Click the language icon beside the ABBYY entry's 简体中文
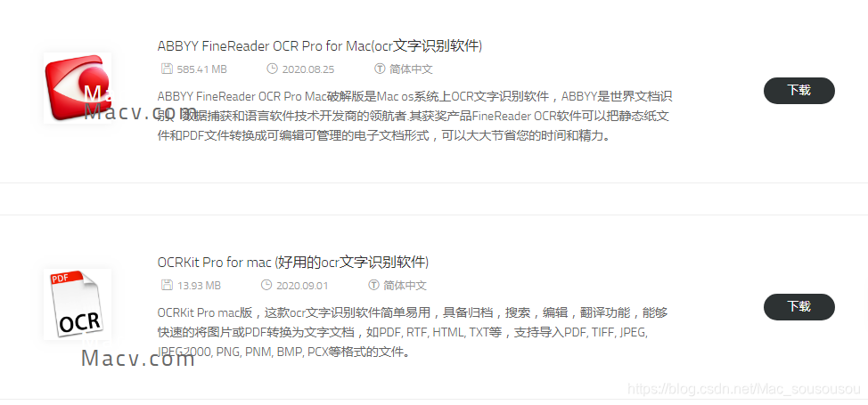868x405 pixels. pyautogui.click(x=380, y=69)
